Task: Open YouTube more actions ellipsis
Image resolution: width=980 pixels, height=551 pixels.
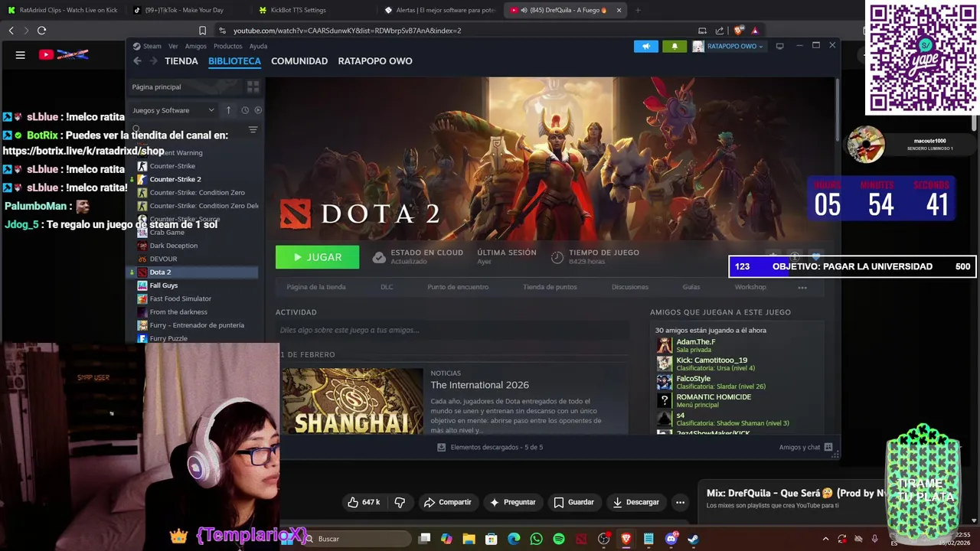Action: tap(680, 502)
